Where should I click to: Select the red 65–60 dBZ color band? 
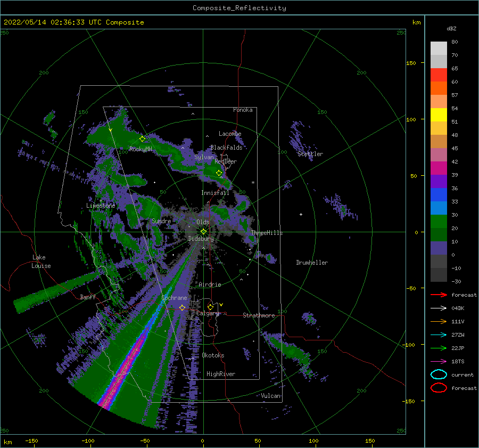click(439, 75)
